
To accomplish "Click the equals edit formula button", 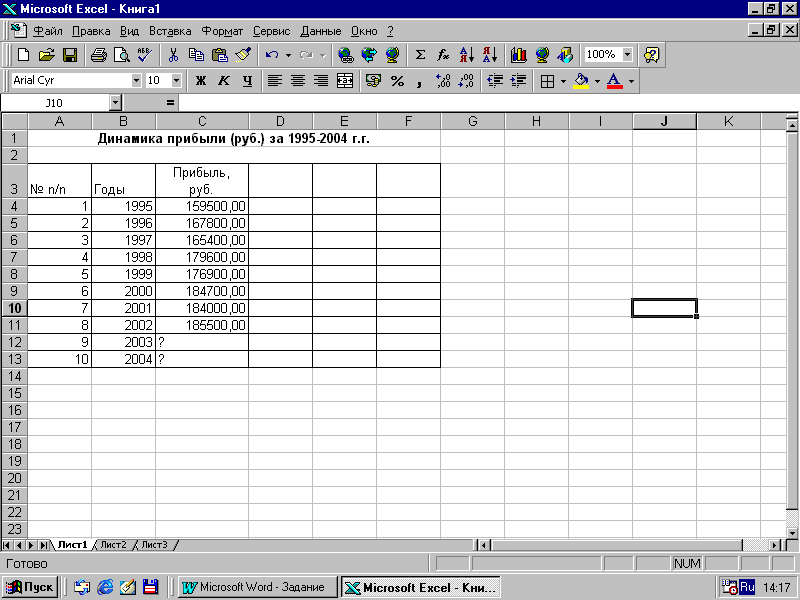I will (x=170, y=103).
